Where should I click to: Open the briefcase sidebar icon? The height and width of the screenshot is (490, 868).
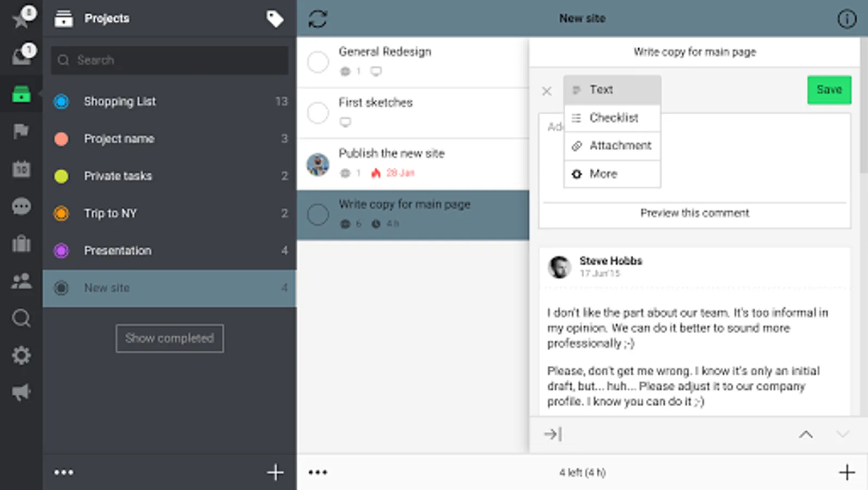coord(21,243)
